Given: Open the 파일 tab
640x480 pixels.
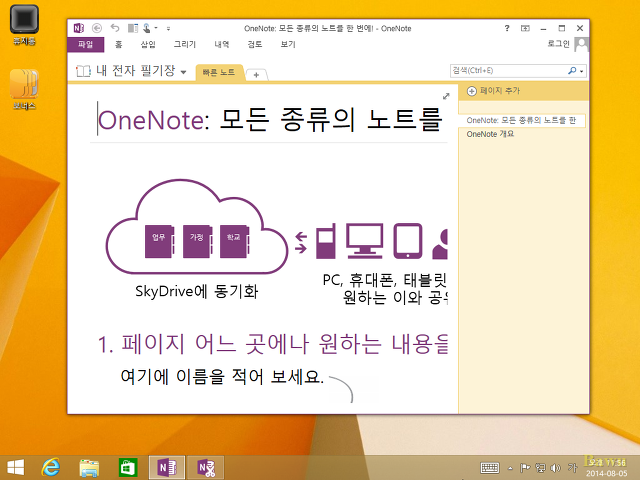Looking at the screenshot, I should click(86, 44).
